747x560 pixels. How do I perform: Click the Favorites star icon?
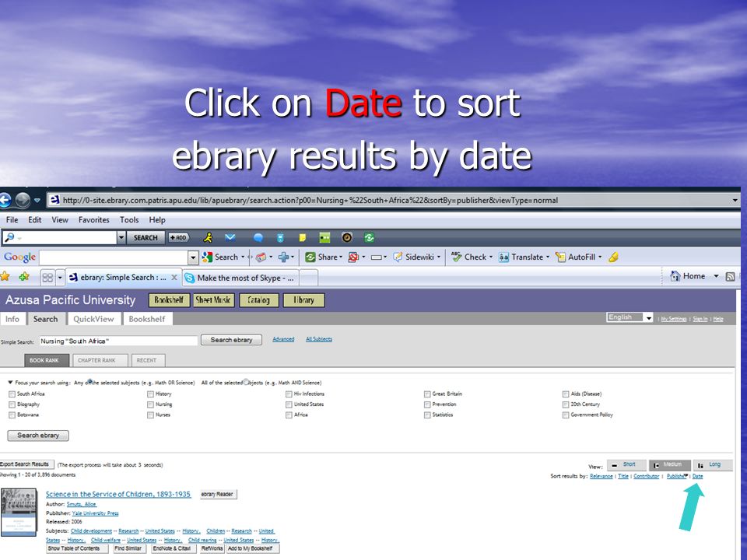click(x=5, y=276)
